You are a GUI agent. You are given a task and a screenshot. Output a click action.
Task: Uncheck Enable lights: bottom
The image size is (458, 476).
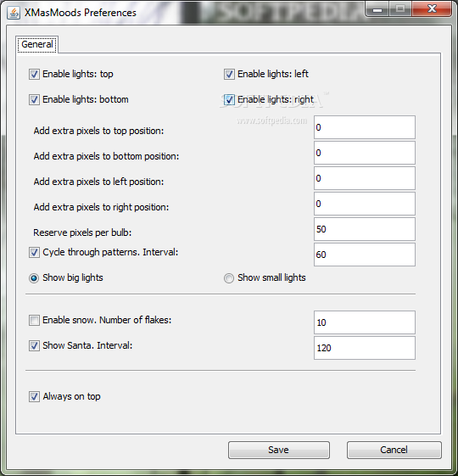[34, 99]
